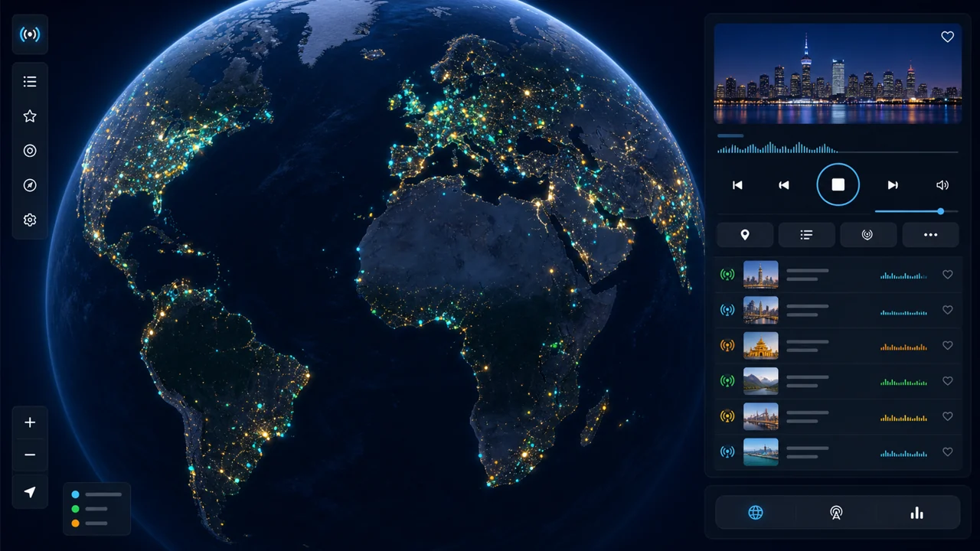Click the list view button under the player
Screen dimensions: 980x551
pyautogui.click(x=806, y=235)
